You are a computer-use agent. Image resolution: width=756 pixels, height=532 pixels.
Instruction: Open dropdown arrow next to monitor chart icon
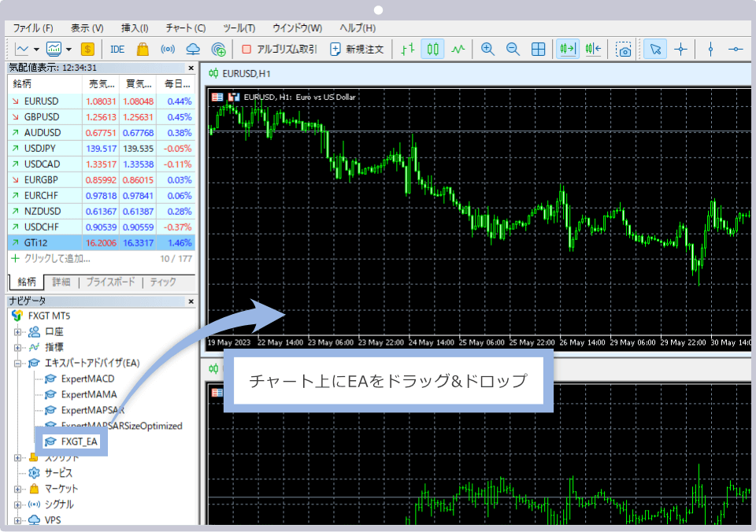[x=69, y=49]
